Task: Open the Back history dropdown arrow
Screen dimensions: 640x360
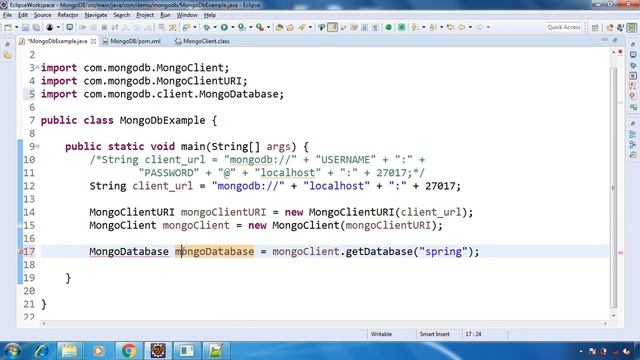Action: pos(470,27)
